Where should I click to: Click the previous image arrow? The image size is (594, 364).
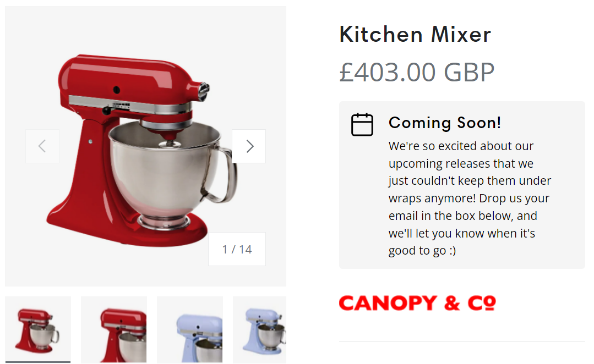pyautogui.click(x=42, y=146)
